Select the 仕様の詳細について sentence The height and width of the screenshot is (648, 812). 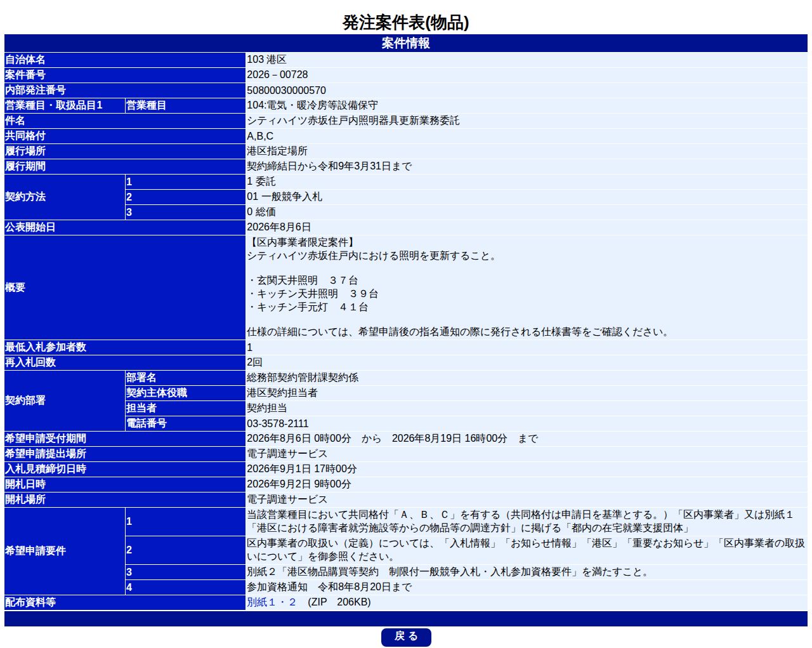459,332
